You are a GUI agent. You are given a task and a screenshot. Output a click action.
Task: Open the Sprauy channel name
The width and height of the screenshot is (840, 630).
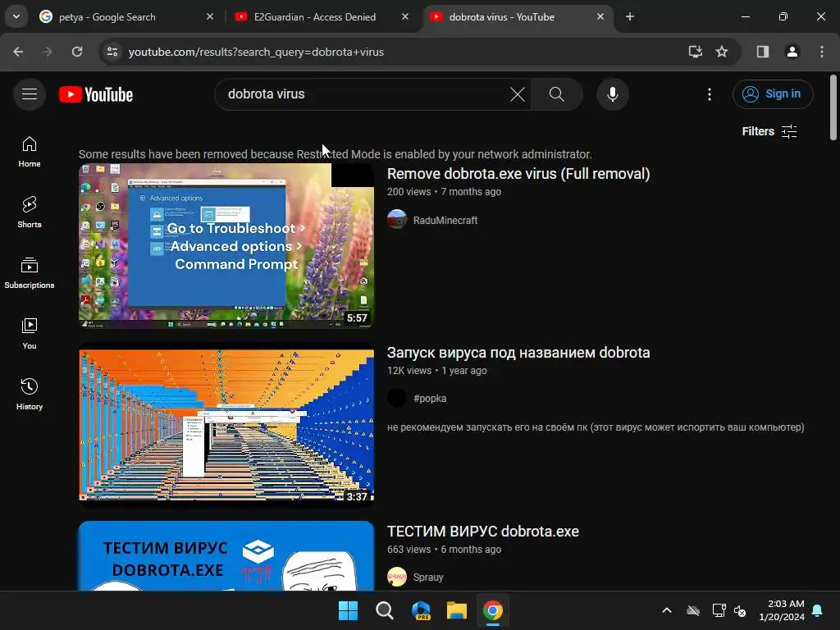pos(428,577)
